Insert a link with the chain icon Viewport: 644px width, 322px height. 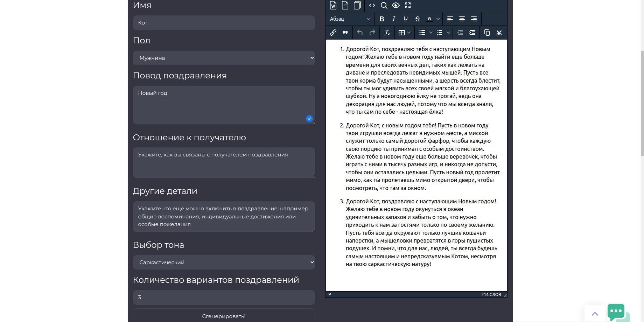[x=333, y=33]
